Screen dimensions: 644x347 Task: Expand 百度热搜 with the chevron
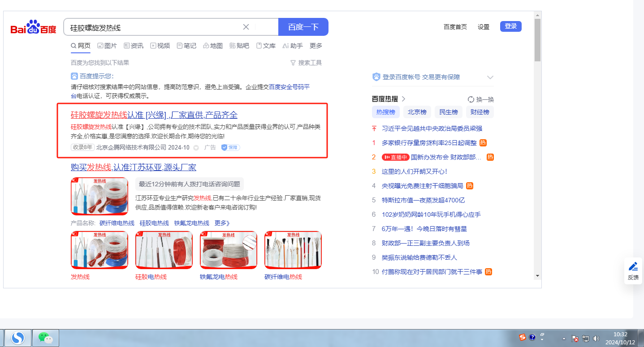(x=403, y=99)
